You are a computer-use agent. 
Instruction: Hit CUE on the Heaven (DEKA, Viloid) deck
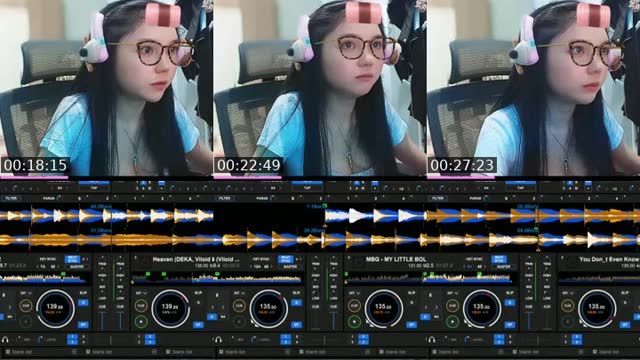[141, 305]
